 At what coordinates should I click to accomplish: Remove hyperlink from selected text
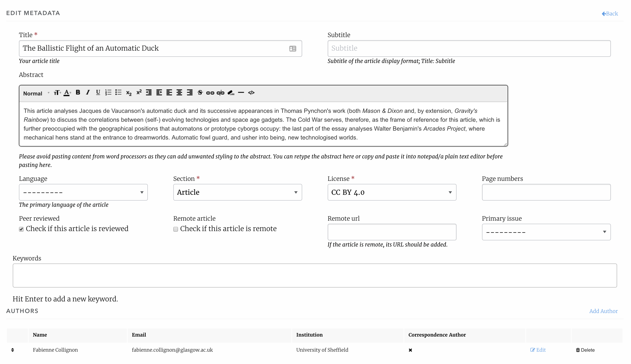pyautogui.click(x=221, y=93)
